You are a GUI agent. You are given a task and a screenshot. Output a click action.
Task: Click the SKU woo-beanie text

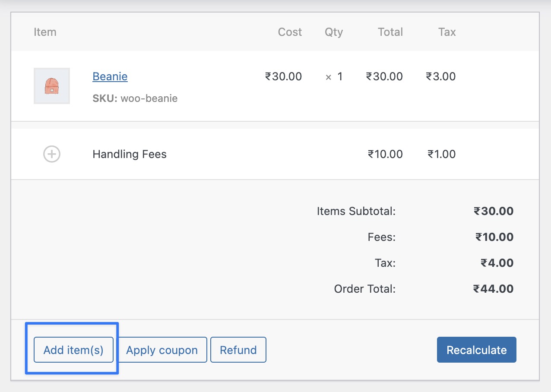click(x=135, y=98)
